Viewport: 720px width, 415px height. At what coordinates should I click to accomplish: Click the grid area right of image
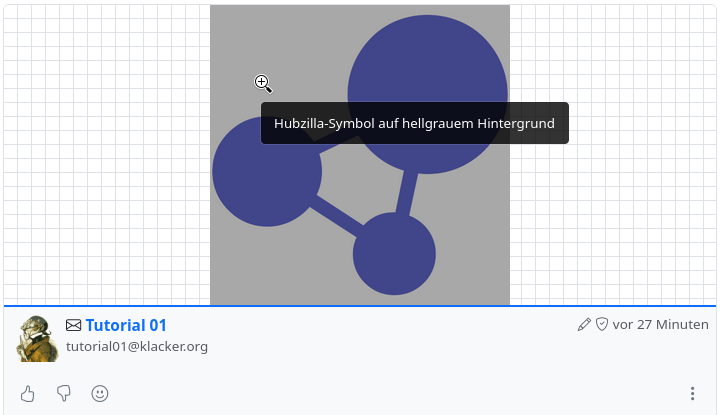click(612, 200)
